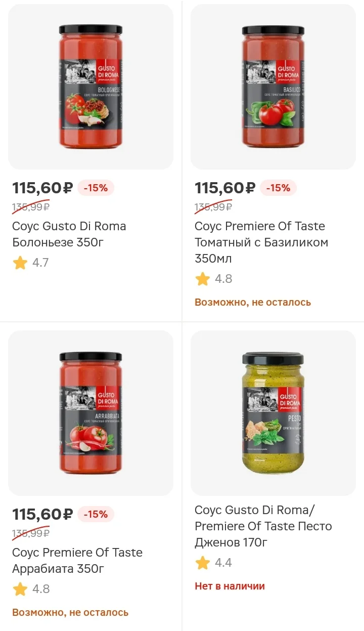364x631 pixels.
Task: Click Возможно, не осталось under Basilico sauce
Action: pos(253,302)
